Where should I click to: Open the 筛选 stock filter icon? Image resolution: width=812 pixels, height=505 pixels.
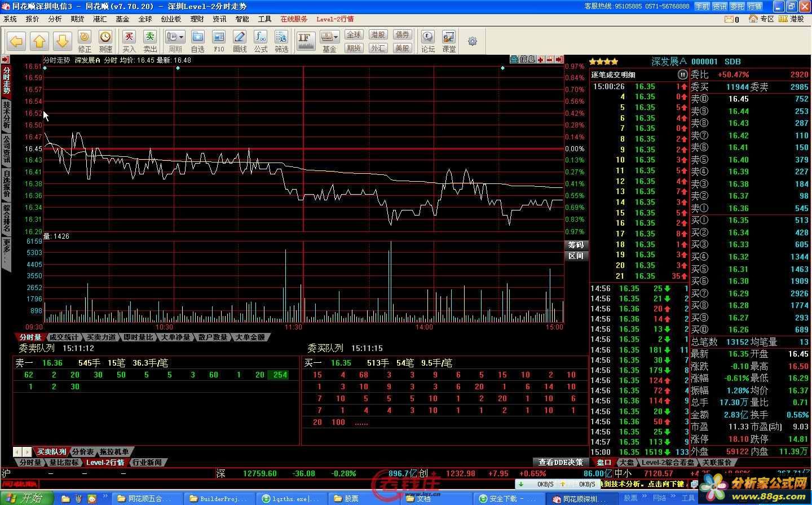[x=281, y=41]
